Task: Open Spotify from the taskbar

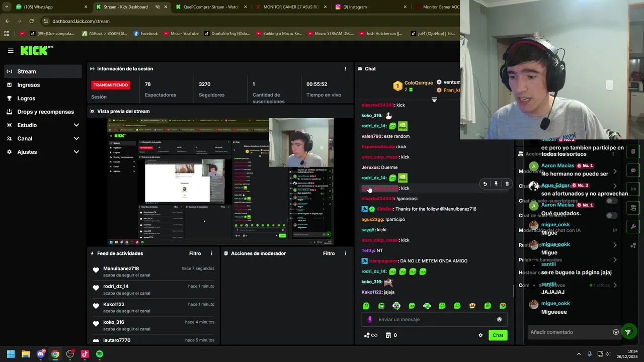Action: 100,354
